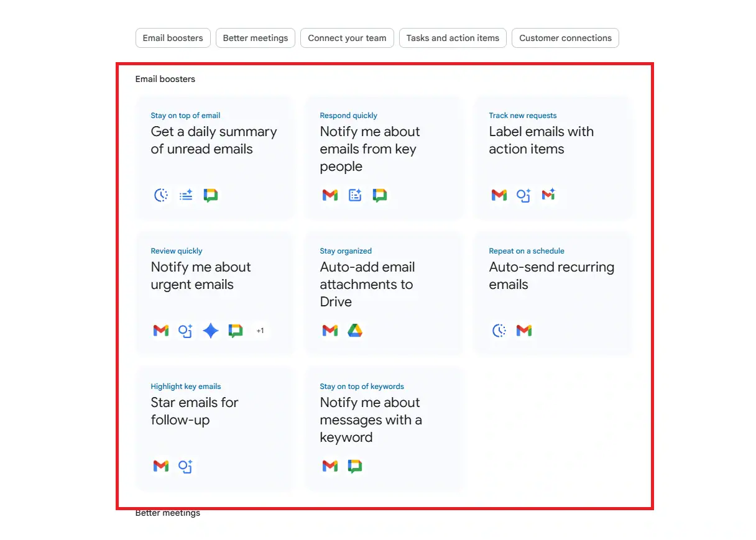
Task: Open the Star emails for follow-up template
Action: point(214,429)
